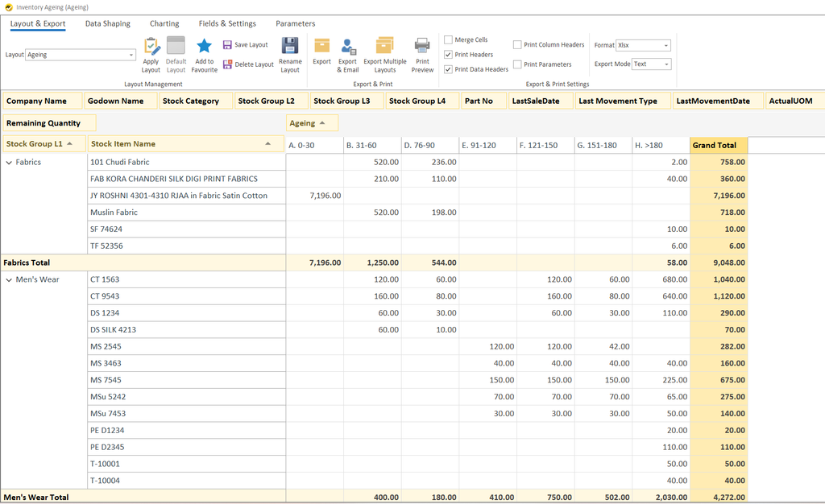Click the Remaining Quantity data field
The image size is (825, 504).
coord(49,123)
